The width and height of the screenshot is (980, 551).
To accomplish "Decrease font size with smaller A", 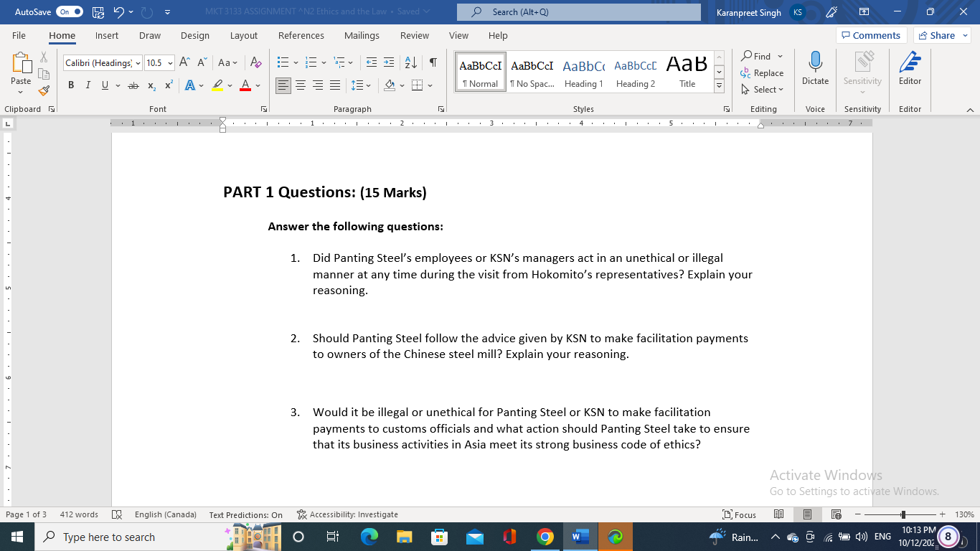I will 200,62.
